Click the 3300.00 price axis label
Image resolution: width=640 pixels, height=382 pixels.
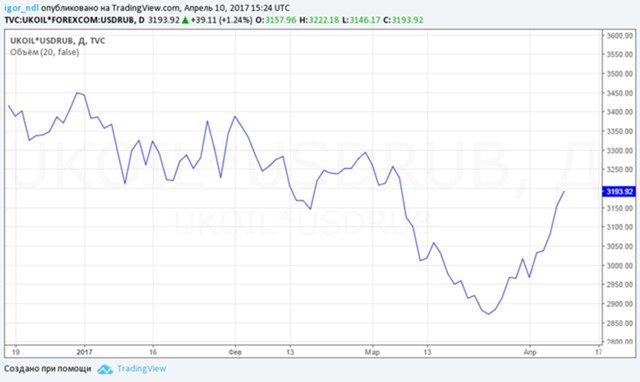pos(620,151)
